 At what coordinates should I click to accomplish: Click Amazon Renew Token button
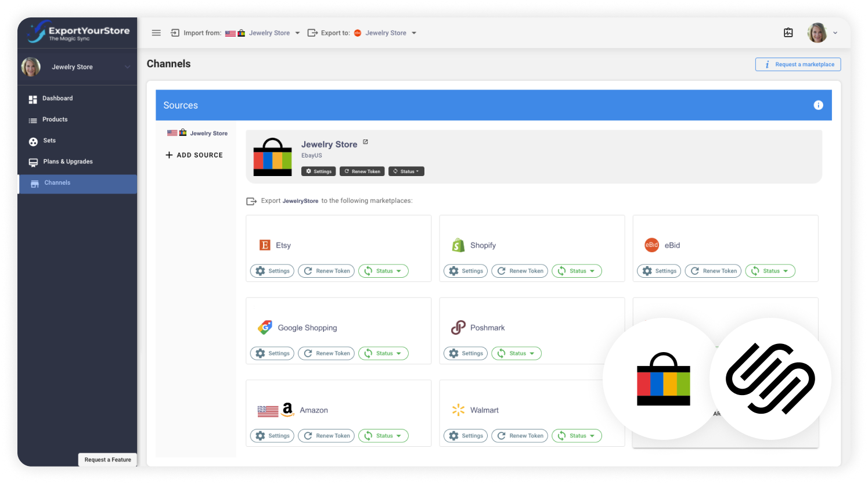[326, 436]
